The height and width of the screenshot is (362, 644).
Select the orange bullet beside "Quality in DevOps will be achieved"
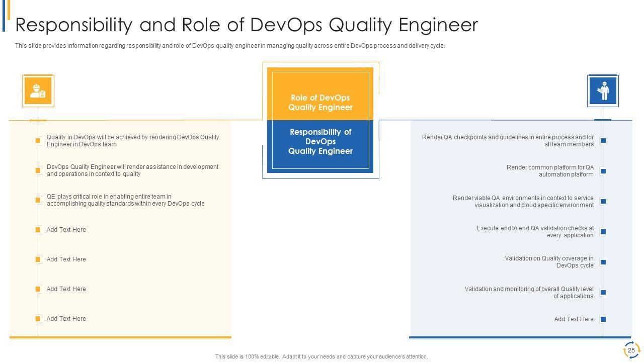coord(38,141)
